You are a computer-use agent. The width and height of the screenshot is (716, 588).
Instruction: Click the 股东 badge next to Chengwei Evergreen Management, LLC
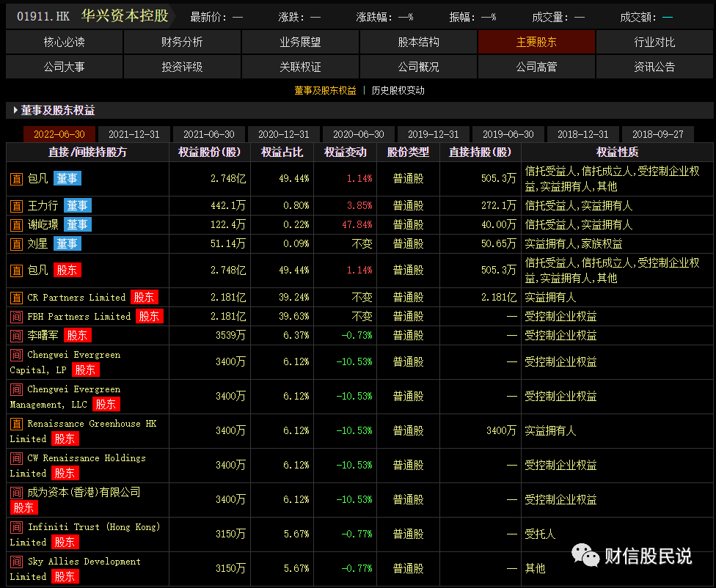click(106, 405)
